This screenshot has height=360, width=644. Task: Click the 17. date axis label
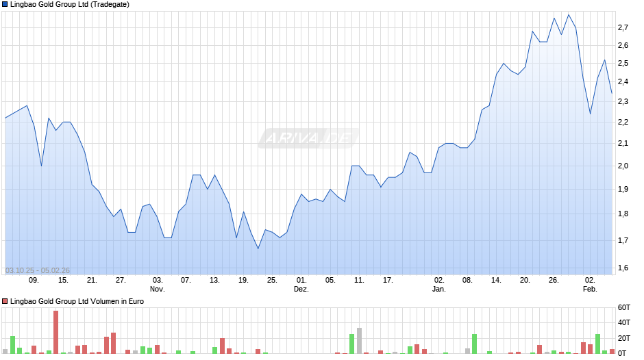(388, 281)
